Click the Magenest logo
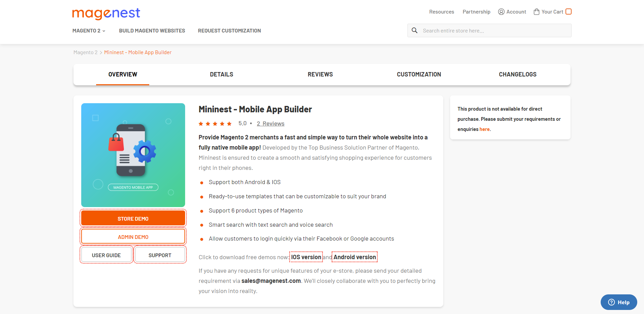 click(x=106, y=14)
